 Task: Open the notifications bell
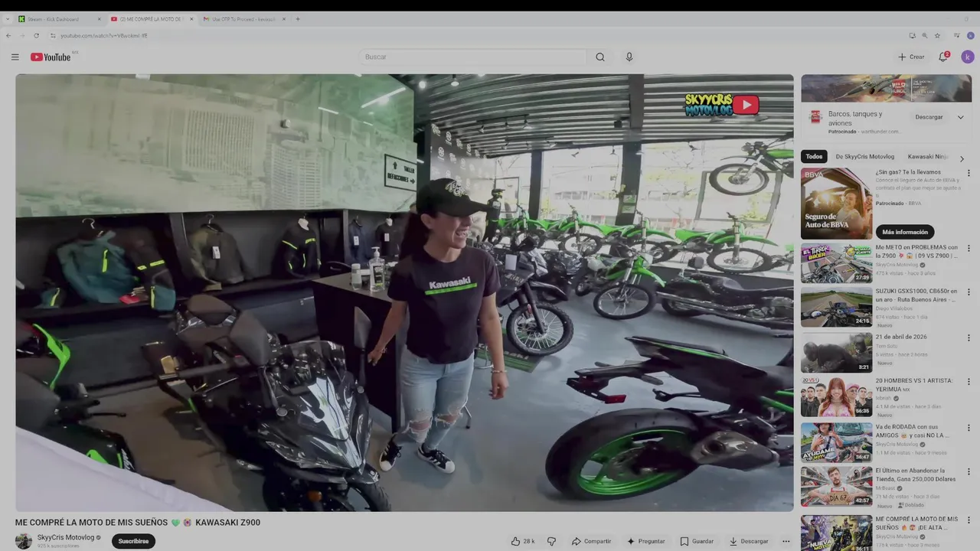(x=944, y=57)
